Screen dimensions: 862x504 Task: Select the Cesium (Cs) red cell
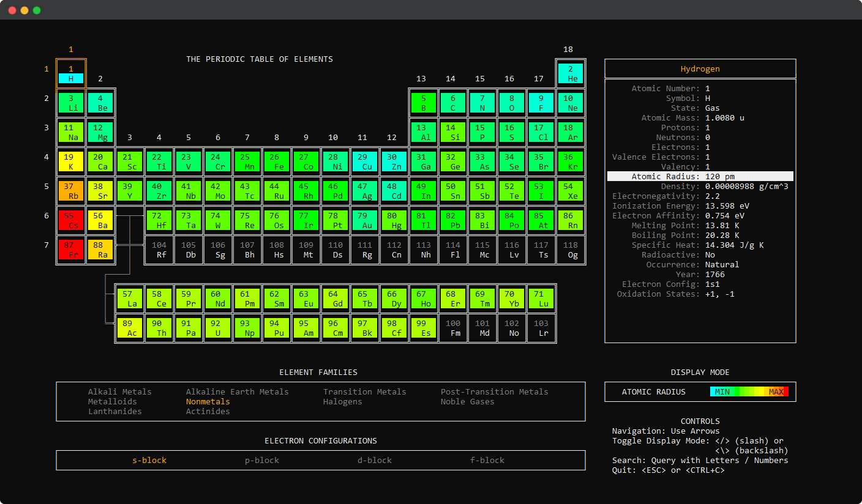click(71, 220)
